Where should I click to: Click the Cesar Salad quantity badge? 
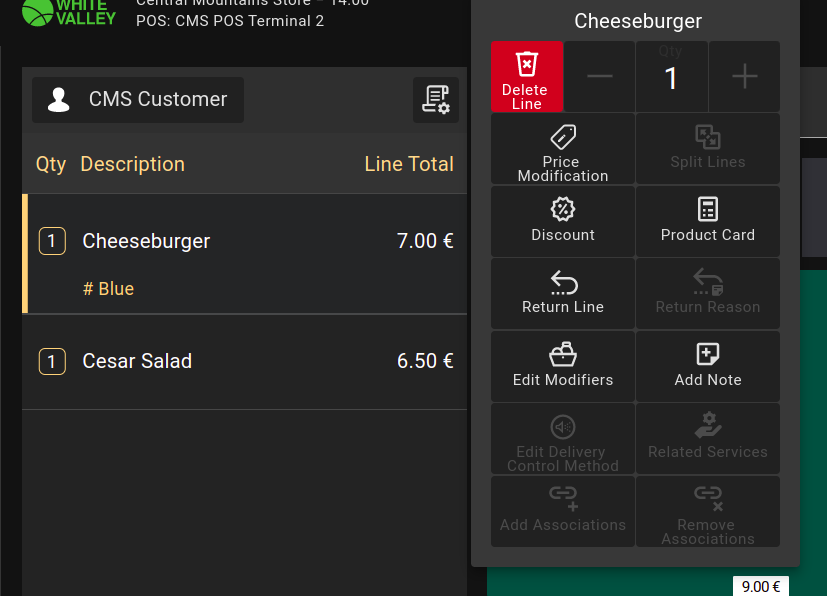point(52,361)
